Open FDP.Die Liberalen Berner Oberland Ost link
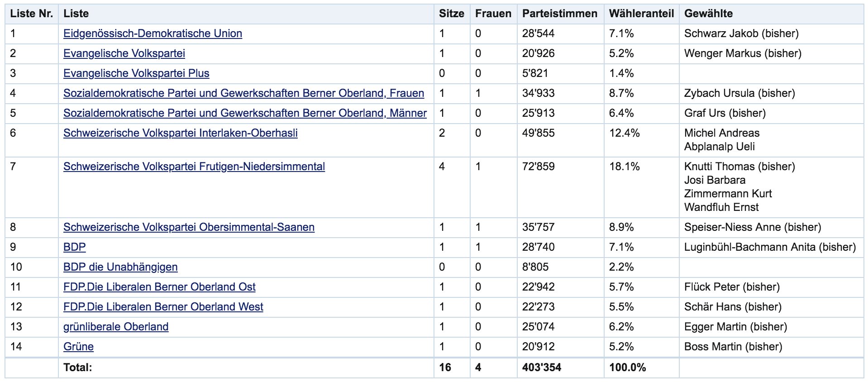Image resolution: width=868 pixels, height=382 pixels. coord(159,287)
